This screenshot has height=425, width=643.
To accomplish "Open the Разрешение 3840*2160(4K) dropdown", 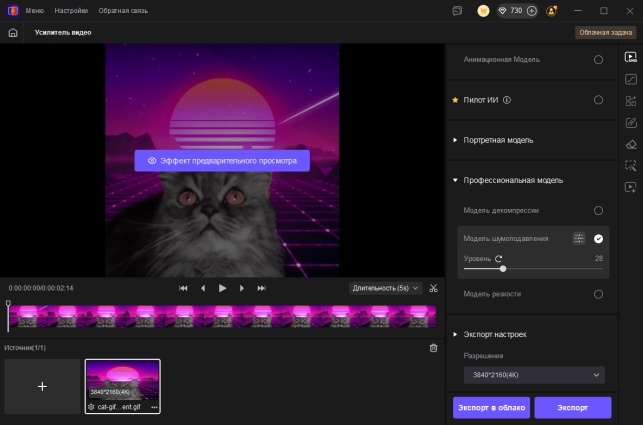I will click(534, 375).
